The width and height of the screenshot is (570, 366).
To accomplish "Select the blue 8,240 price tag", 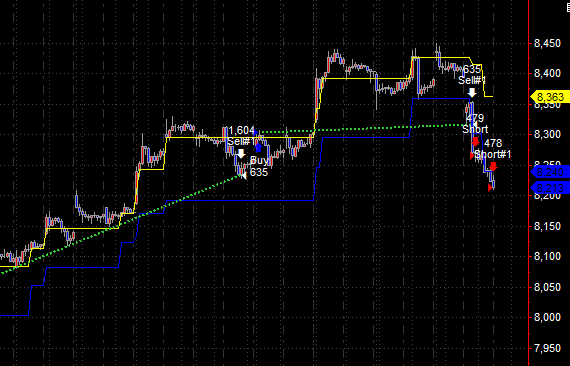I will (550, 172).
